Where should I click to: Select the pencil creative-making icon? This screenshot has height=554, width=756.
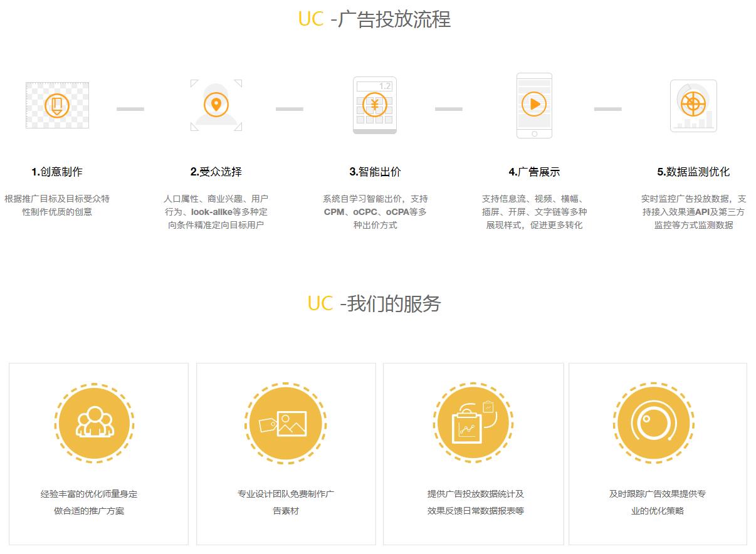click(x=57, y=105)
